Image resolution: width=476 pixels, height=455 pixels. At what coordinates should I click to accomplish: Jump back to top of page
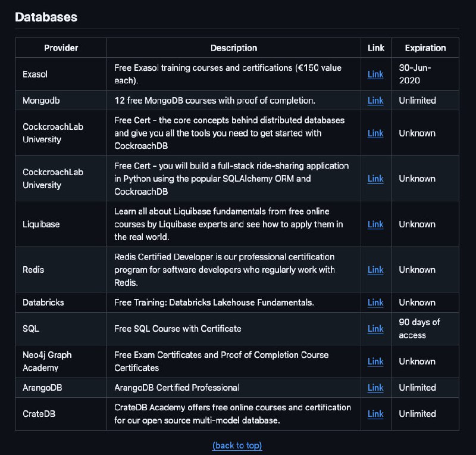[237, 445]
